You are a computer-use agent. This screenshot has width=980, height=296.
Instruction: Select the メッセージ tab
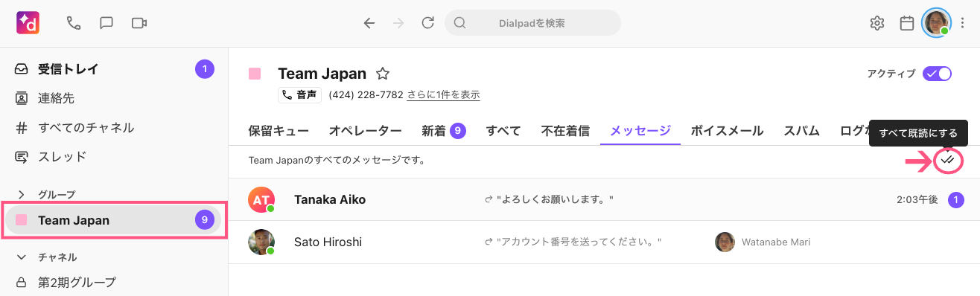(x=640, y=132)
